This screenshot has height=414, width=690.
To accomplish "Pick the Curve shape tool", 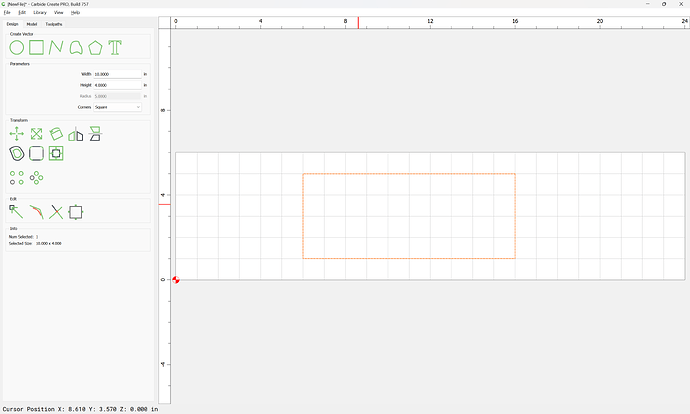I will tap(76, 47).
